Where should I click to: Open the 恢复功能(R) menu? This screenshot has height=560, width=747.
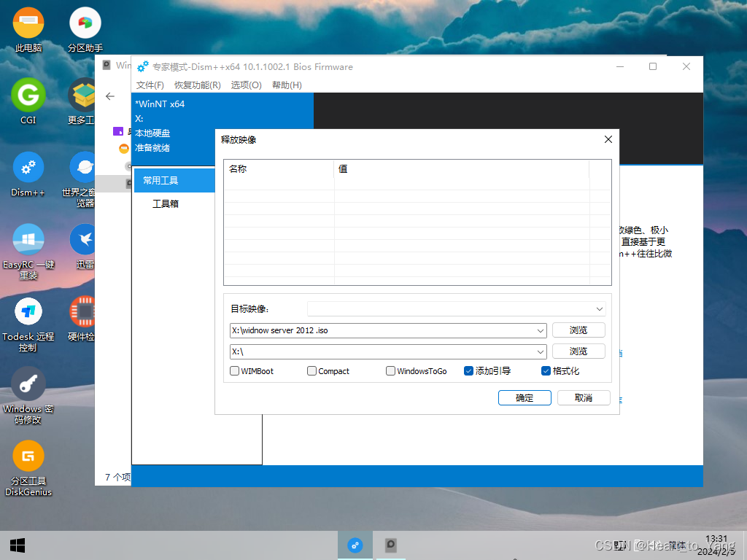198,85
